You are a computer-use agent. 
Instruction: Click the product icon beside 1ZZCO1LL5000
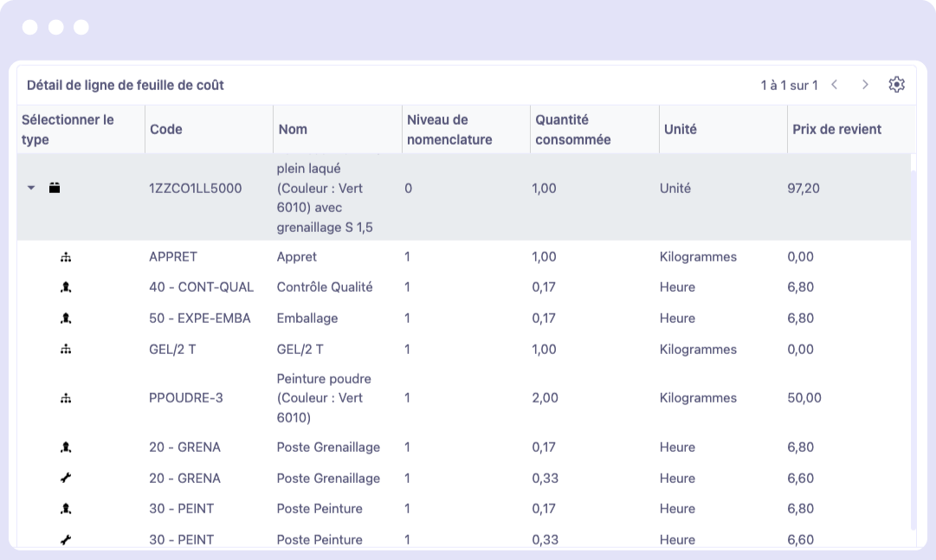click(55, 188)
